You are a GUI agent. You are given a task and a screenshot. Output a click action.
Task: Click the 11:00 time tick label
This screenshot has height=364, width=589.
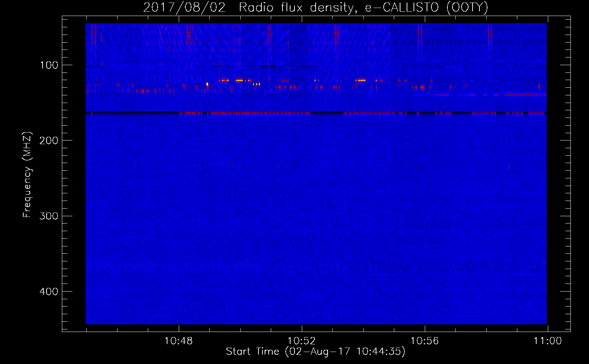click(x=548, y=341)
